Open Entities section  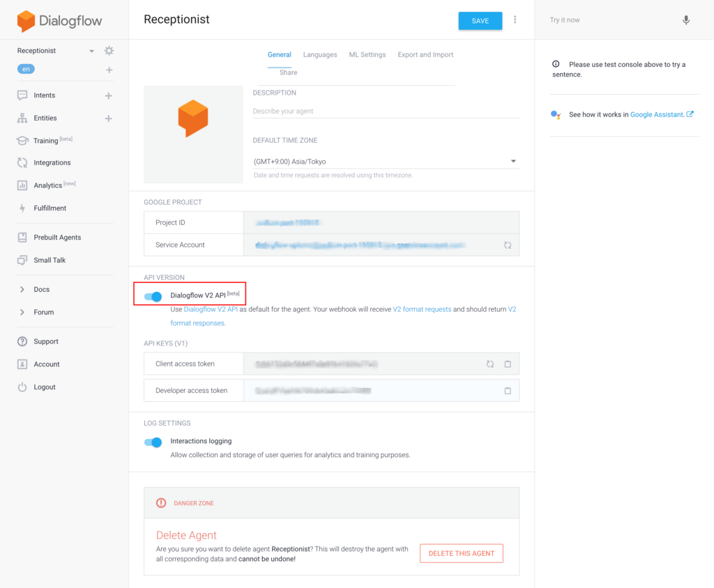tap(45, 118)
